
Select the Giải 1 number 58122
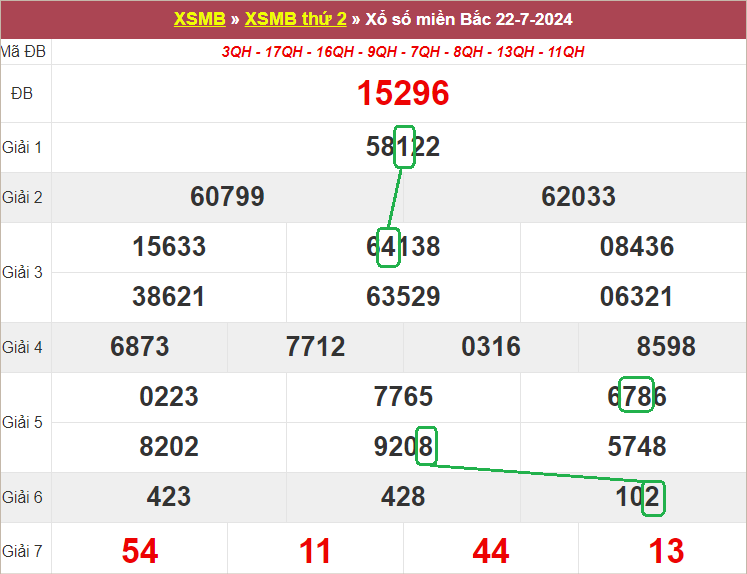[x=403, y=147]
